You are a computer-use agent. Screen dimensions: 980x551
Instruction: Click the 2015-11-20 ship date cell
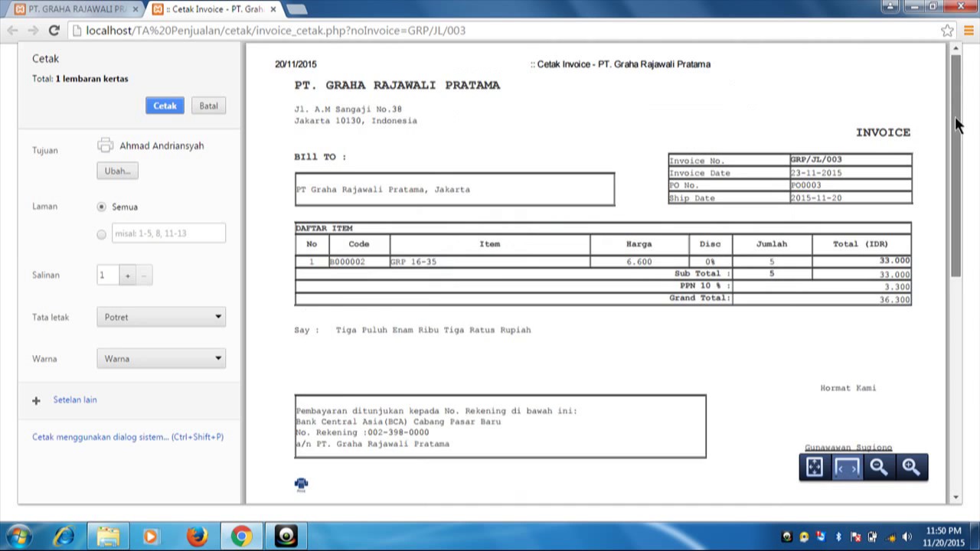pyautogui.click(x=851, y=197)
